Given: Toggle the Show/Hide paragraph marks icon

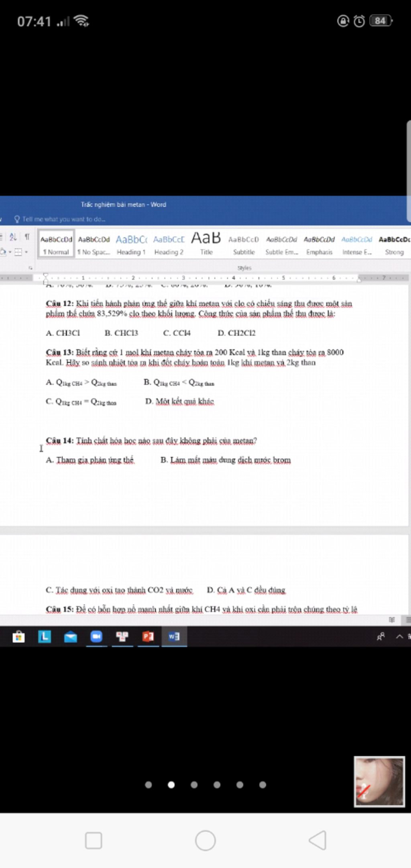Looking at the screenshot, I should coord(27,237).
